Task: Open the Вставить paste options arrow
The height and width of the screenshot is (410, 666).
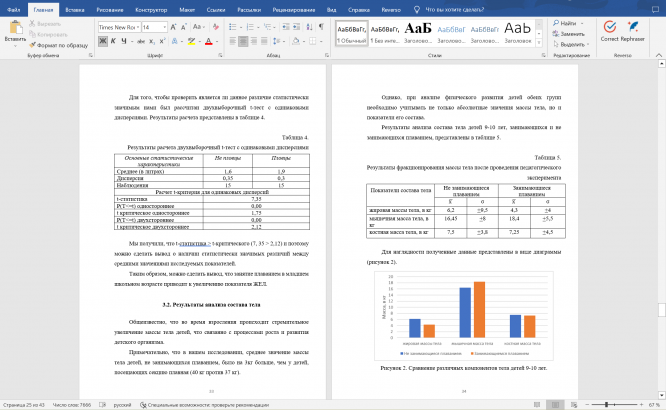Action: [16, 45]
